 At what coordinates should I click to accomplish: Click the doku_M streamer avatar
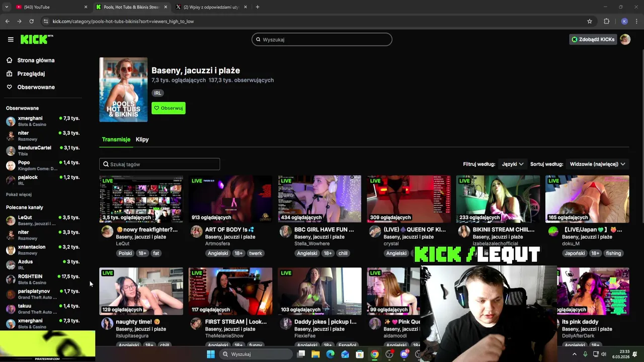(x=553, y=231)
